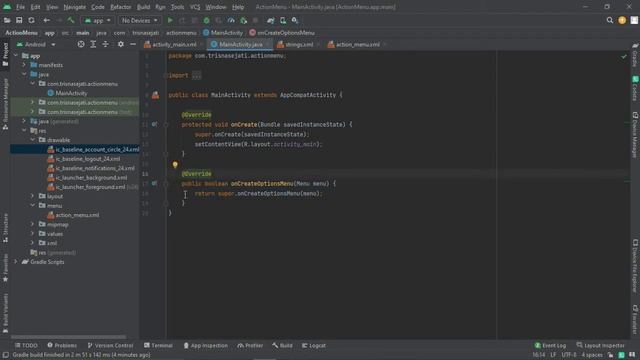Click Project panel horizontal scrollbar
The image size is (640, 360).
point(69,337)
